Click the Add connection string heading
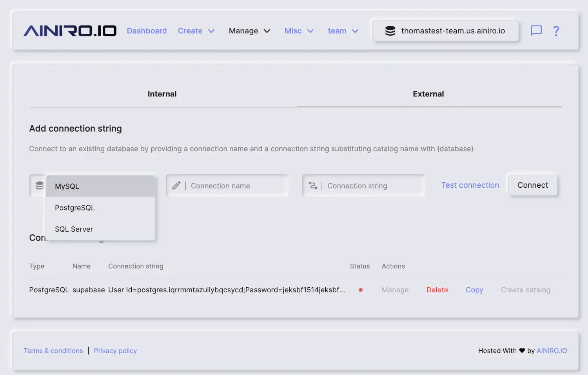Viewport: 588px width, 375px height. coord(75,129)
